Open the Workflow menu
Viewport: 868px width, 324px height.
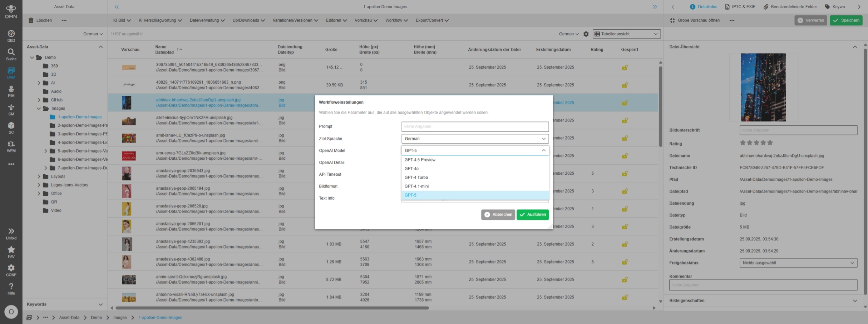396,20
